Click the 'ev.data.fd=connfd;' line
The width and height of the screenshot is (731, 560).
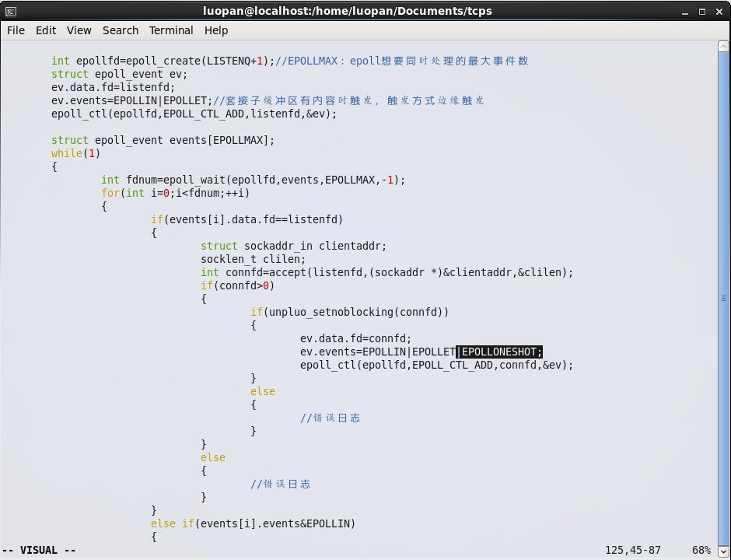(x=355, y=338)
